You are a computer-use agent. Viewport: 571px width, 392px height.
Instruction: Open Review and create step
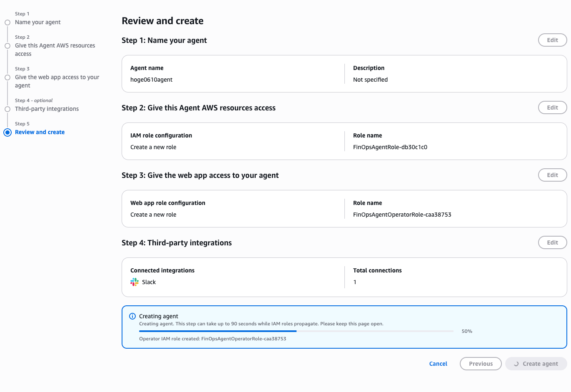pyautogui.click(x=40, y=132)
